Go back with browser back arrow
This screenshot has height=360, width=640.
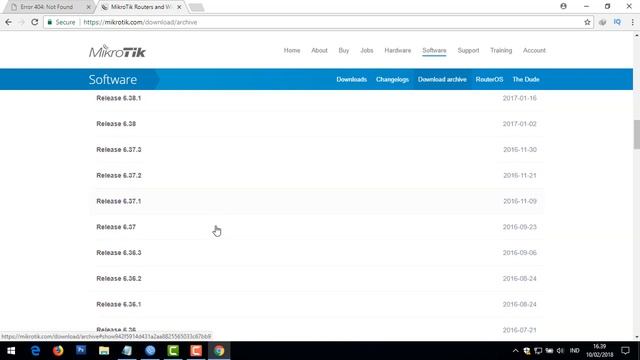9,22
